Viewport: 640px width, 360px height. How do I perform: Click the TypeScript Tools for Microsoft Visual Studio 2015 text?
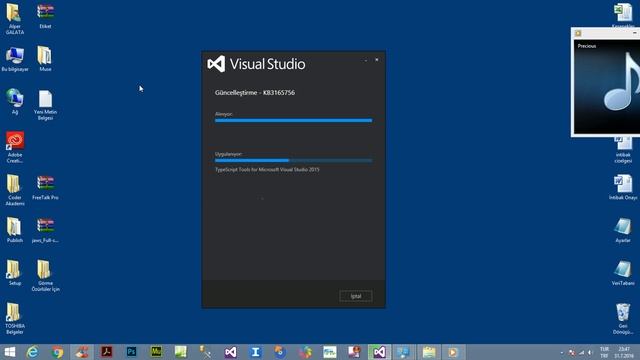tap(267, 169)
